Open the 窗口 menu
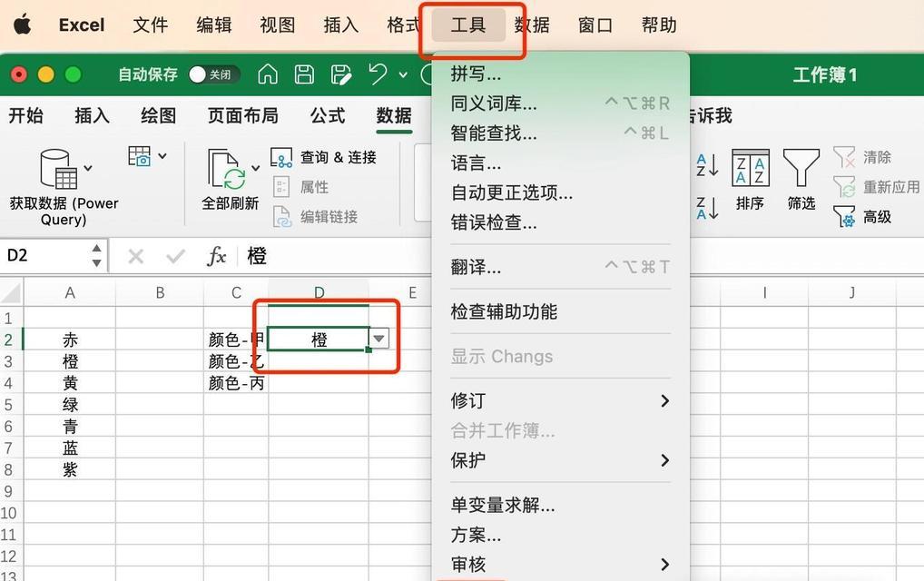924x581 pixels. pos(595,25)
